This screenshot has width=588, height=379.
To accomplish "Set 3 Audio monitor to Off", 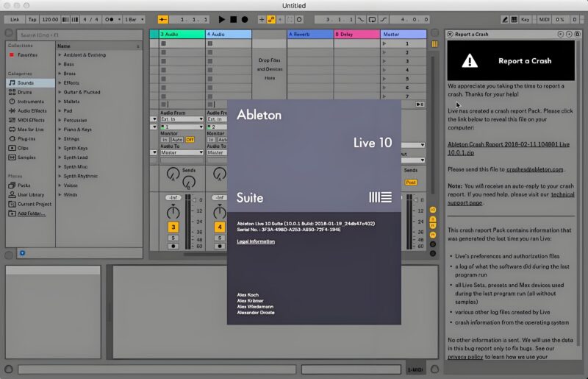I will pos(190,140).
